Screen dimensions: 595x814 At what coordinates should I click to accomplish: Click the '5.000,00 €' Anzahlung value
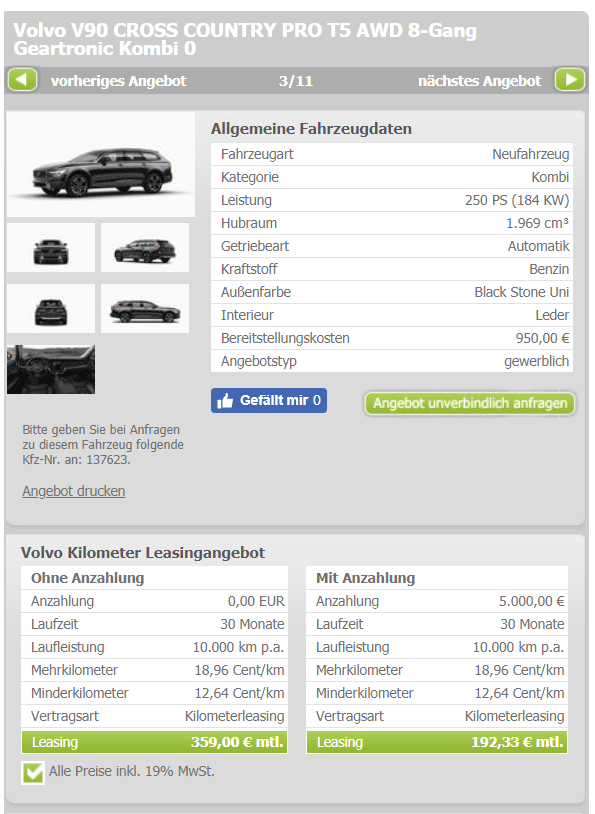[x=532, y=601]
